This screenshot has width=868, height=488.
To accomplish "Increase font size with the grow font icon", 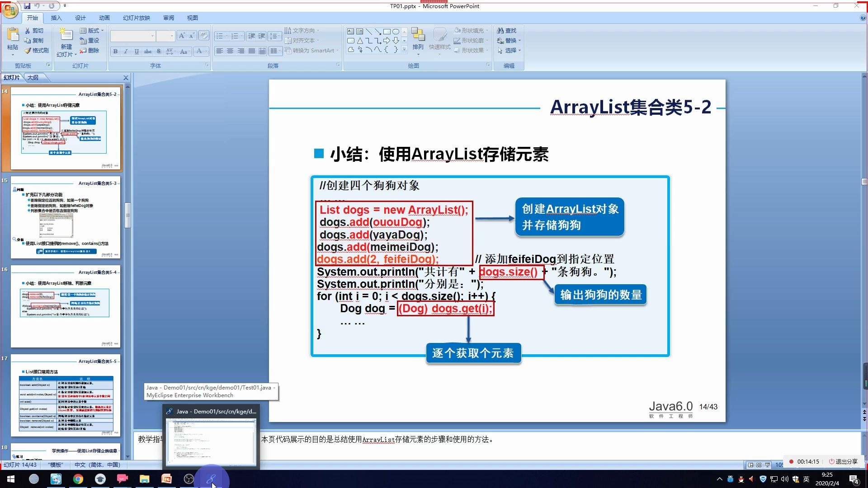I will tap(181, 36).
